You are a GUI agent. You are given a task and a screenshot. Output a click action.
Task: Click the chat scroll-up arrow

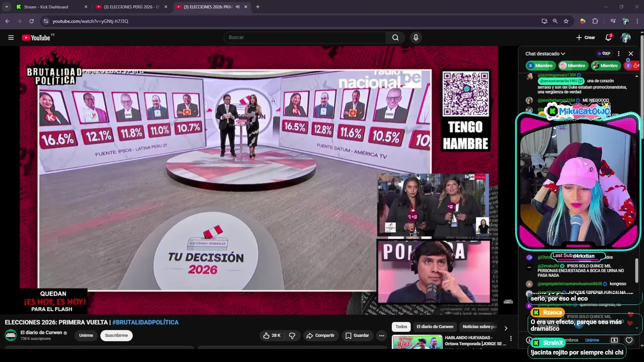point(636,76)
